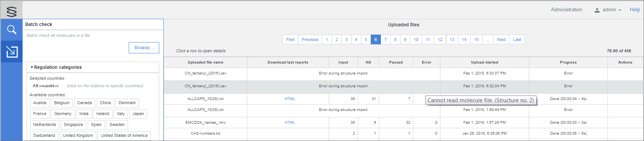Go to page 10
The height and width of the screenshot is (141, 644).
click(x=416, y=39)
